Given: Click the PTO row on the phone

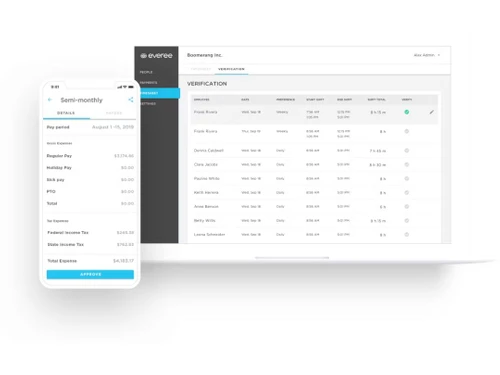Looking at the screenshot, I should (90, 192).
